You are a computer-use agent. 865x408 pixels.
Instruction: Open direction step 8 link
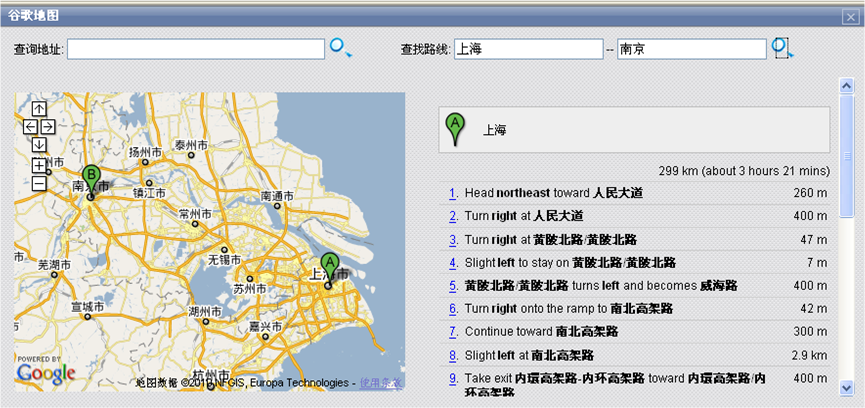tap(453, 355)
